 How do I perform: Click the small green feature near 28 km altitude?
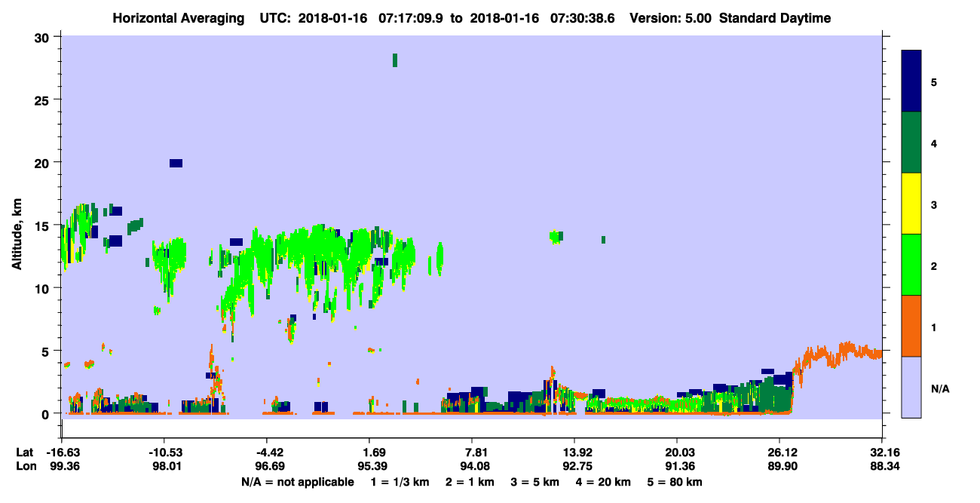click(x=395, y=60)
